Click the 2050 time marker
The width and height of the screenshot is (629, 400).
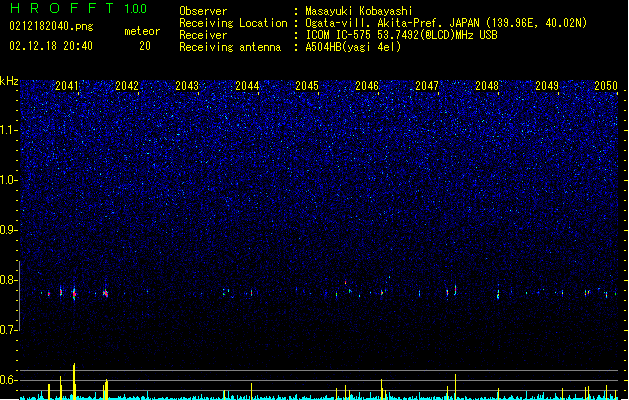click(606, 86)
